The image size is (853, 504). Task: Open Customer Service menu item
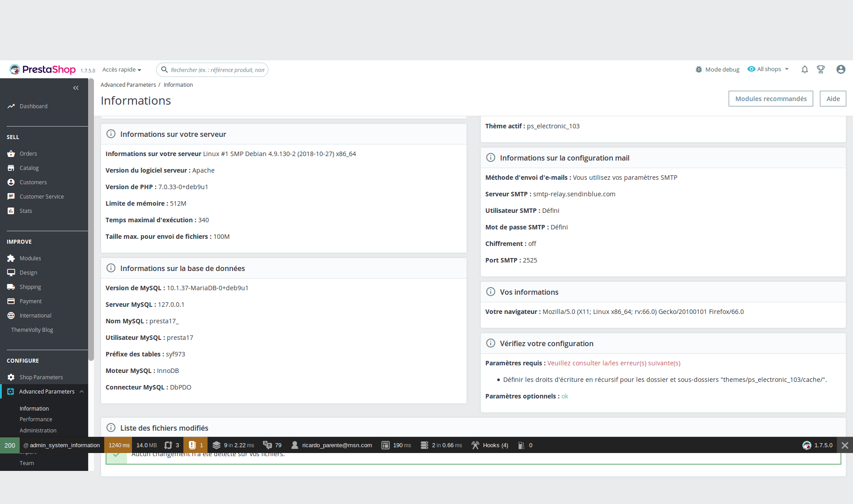point(42,196)
